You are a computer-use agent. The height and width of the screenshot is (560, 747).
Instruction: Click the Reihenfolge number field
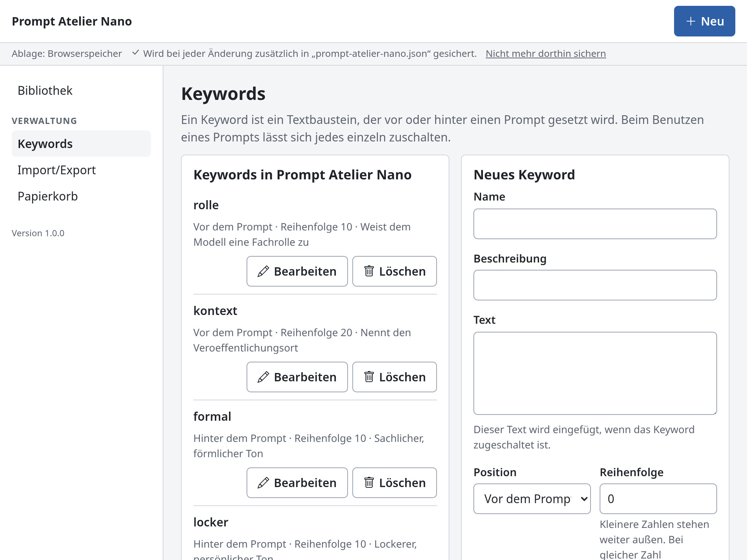[658, 499]
